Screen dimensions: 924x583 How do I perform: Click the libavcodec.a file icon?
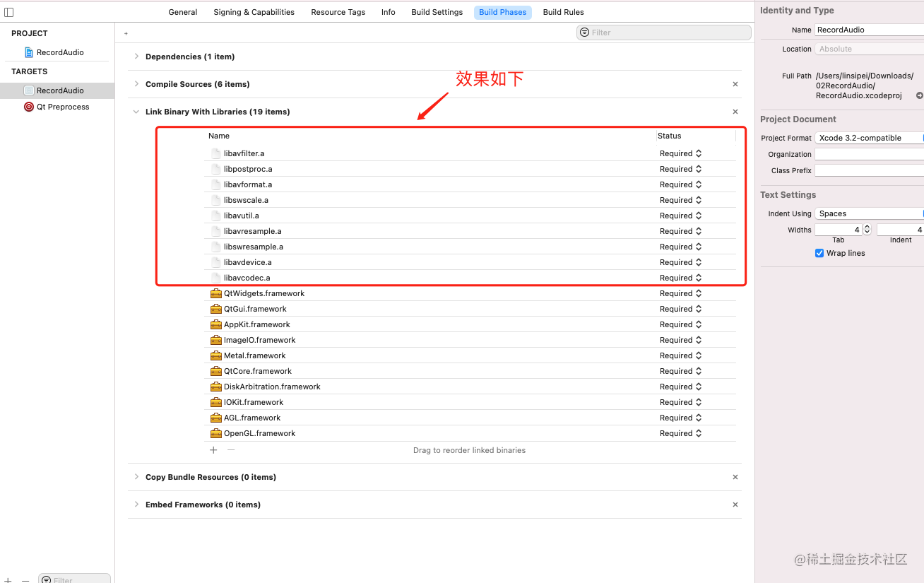[x=216, y=278]
